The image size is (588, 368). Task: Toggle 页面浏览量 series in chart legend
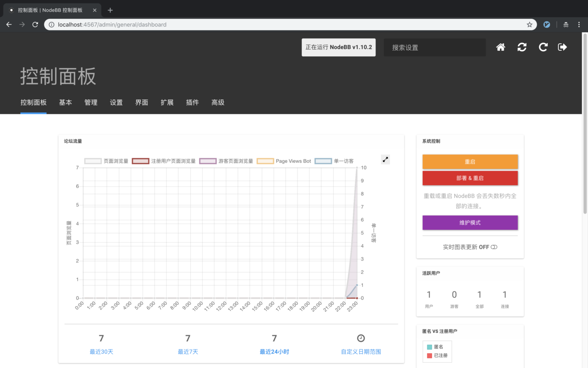tap(107, 161)
